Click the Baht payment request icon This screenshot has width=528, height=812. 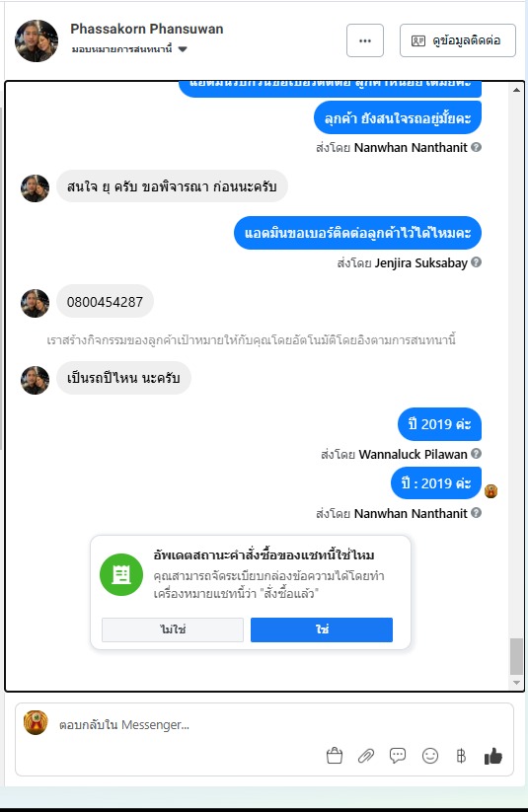(x=461, y=756)
